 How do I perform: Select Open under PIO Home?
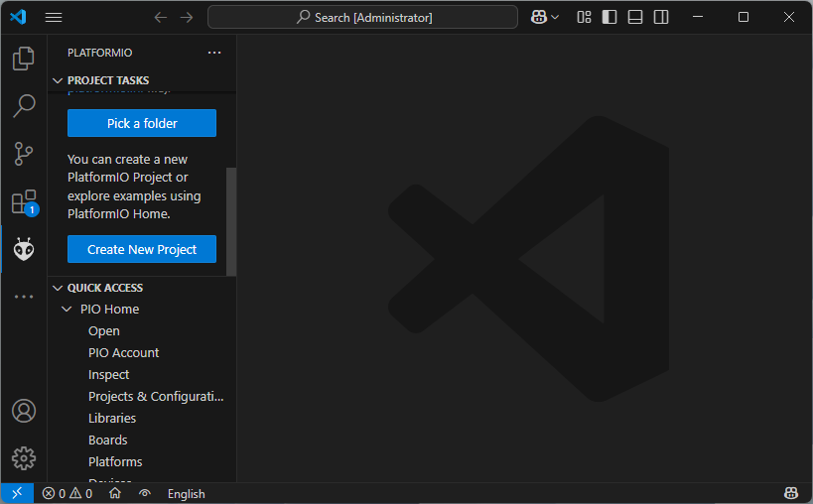point(103,331)
